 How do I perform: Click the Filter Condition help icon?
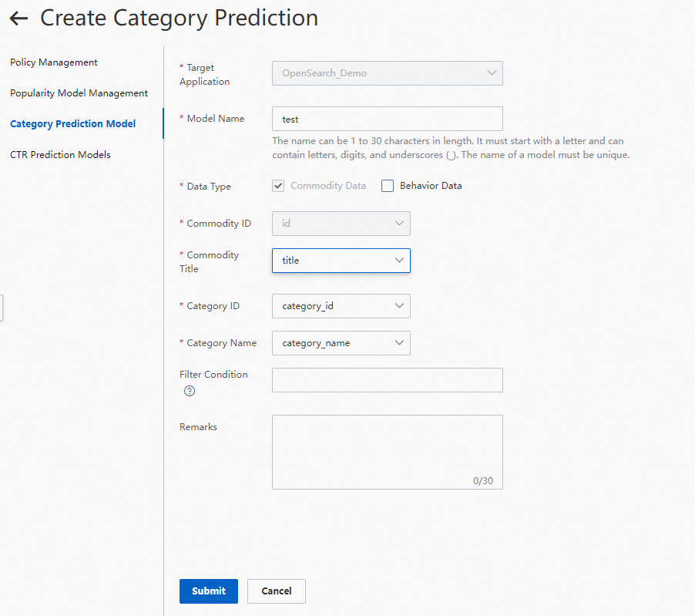(x=190, y=391)
